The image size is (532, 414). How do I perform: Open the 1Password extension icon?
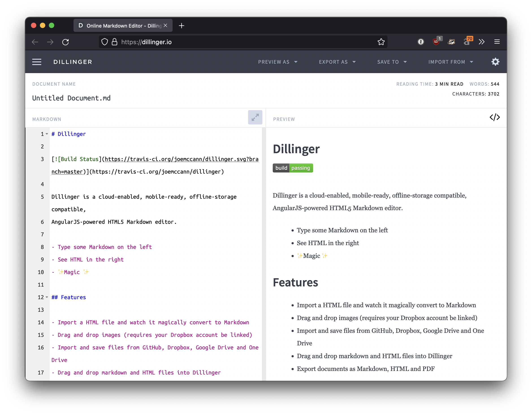(421, 42)
